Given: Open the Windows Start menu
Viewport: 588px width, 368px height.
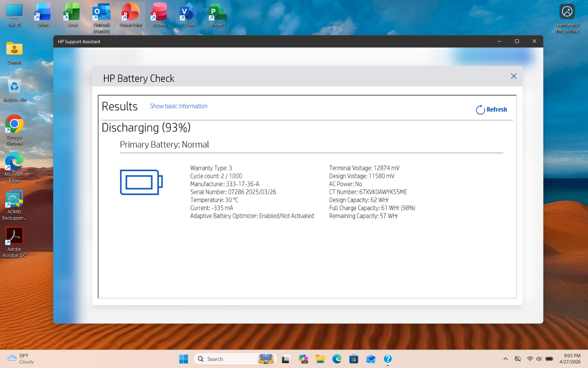Looking at the screenshot, I should 183,359.
